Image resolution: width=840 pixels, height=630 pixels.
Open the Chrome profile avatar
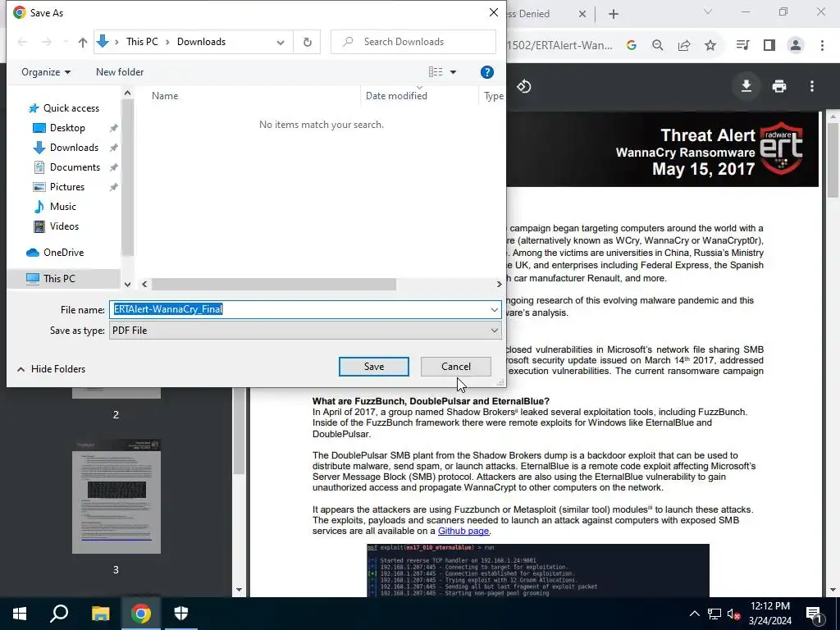coord(796,46)
